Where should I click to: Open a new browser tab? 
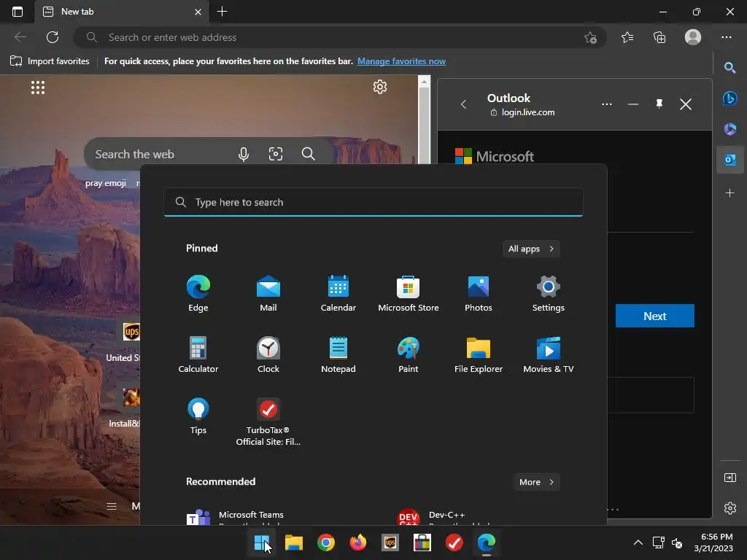point(222,12)
